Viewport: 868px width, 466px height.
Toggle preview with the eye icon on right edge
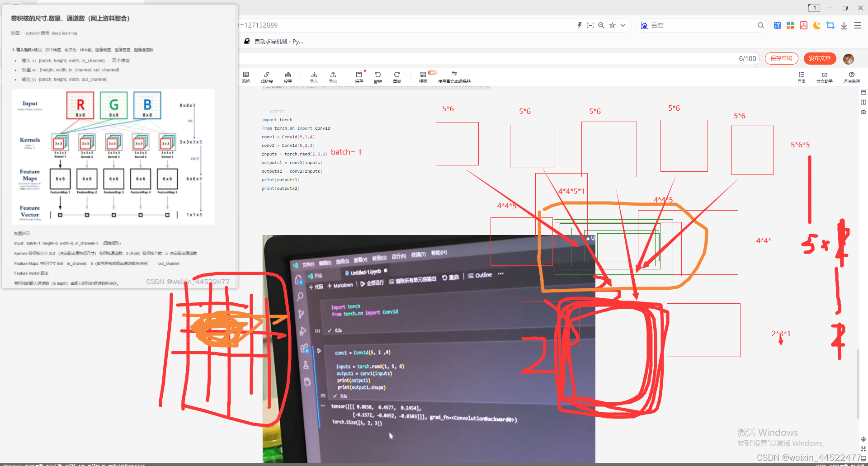click(x=863, y=112)
